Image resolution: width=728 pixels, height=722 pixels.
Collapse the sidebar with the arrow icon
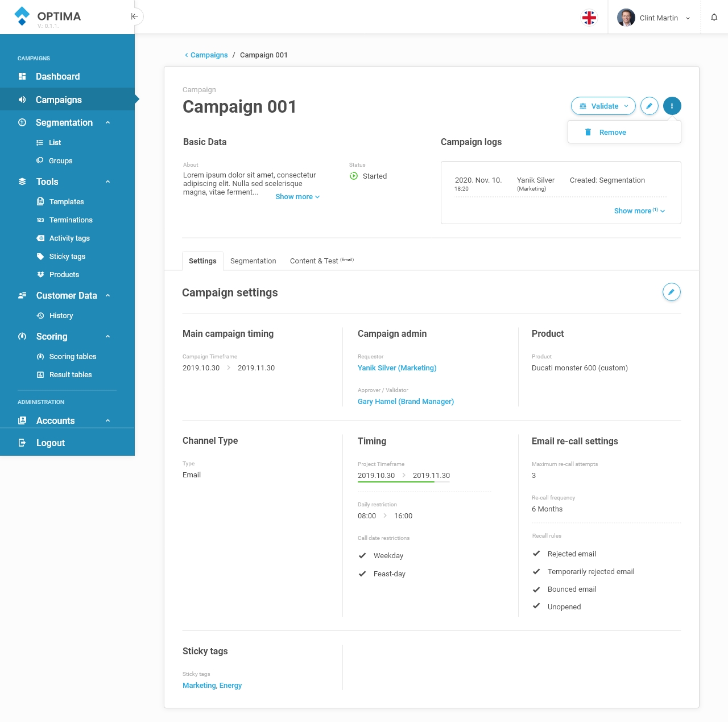[x=135, y=16]
